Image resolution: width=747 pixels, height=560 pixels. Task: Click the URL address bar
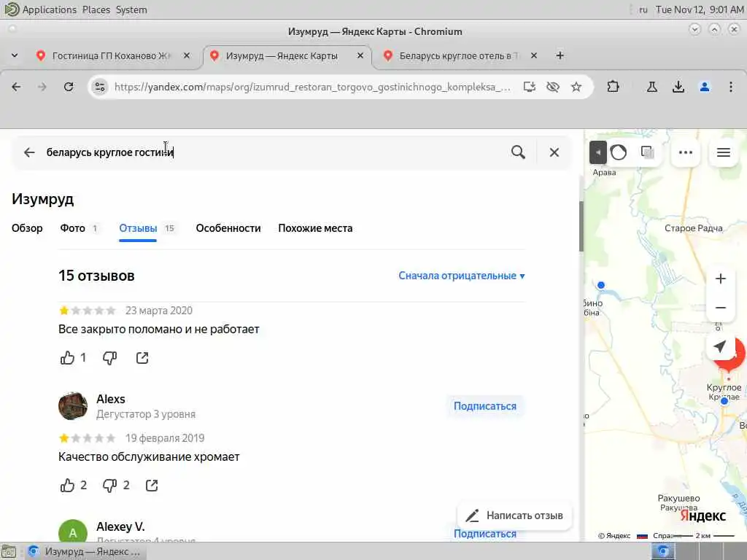[312, 87]
